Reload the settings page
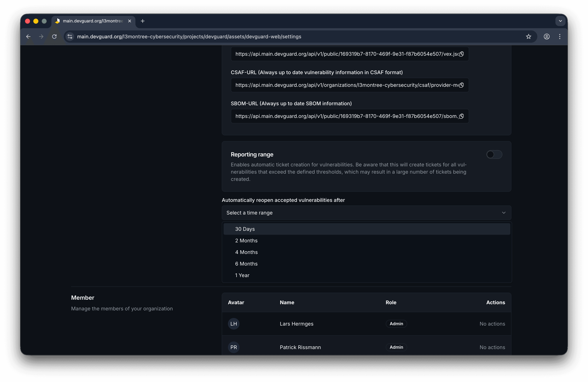This screenshot has height=382, width=588. 54,37
